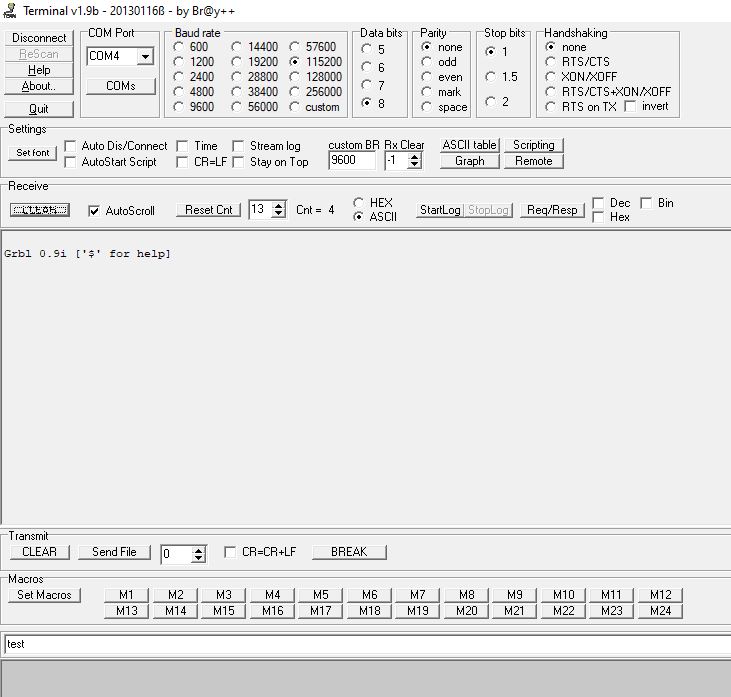Clear the Transmit pane

pyautogui.click(x=40, y=552)
